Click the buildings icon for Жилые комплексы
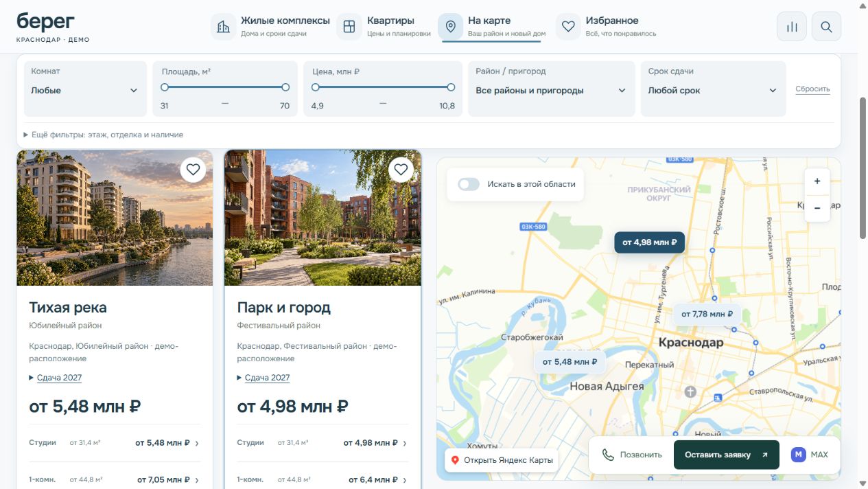This screenshot has height=489, width=868. (224, 27)
